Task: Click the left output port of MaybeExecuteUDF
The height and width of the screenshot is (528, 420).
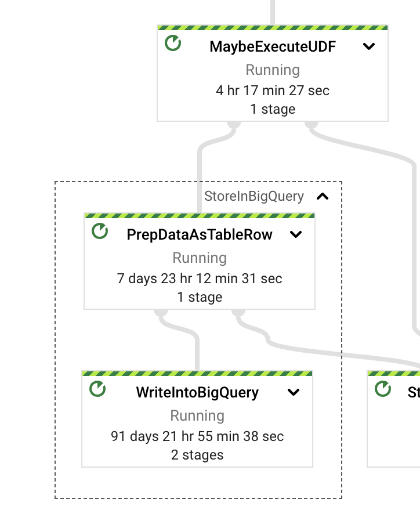Action: (234, 124)
